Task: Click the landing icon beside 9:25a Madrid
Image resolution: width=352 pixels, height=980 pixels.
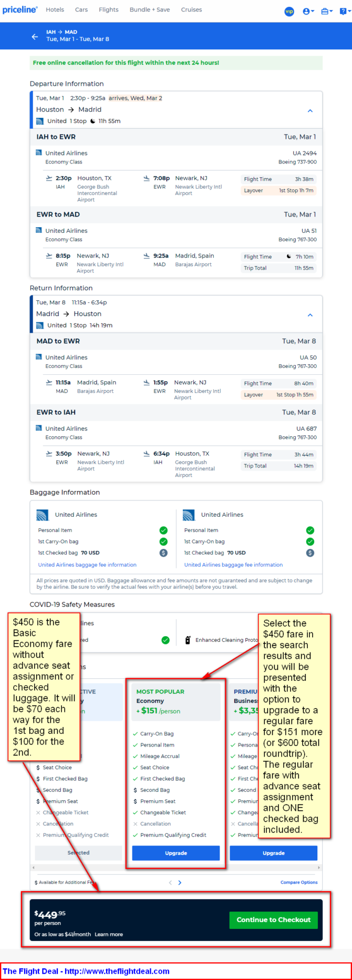Action: (x=147, y=256)
